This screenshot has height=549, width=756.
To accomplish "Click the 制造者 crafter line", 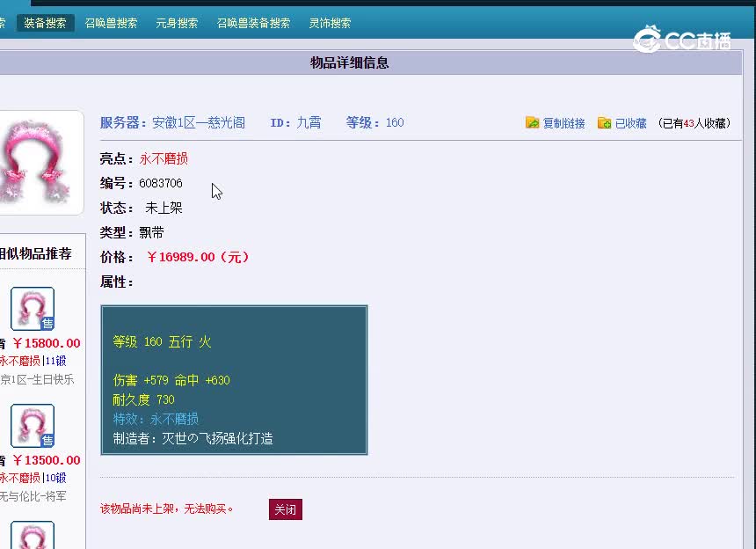I will pos(193,438).
